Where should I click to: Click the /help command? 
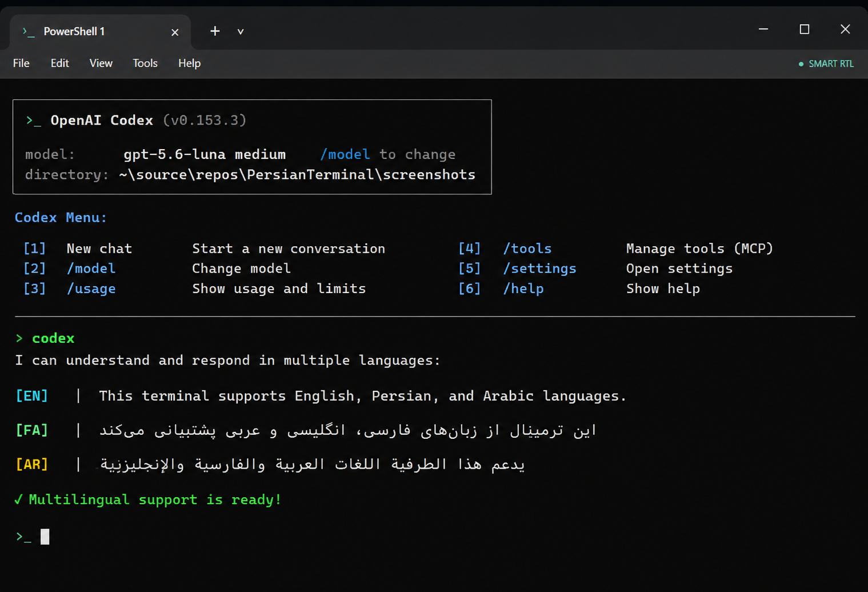(x=523, y=289)
